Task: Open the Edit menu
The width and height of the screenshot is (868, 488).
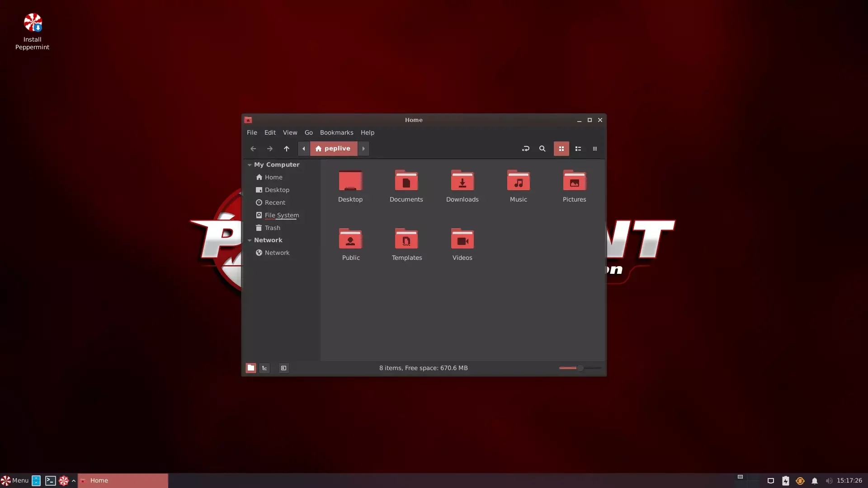Action: coord(270,133)
